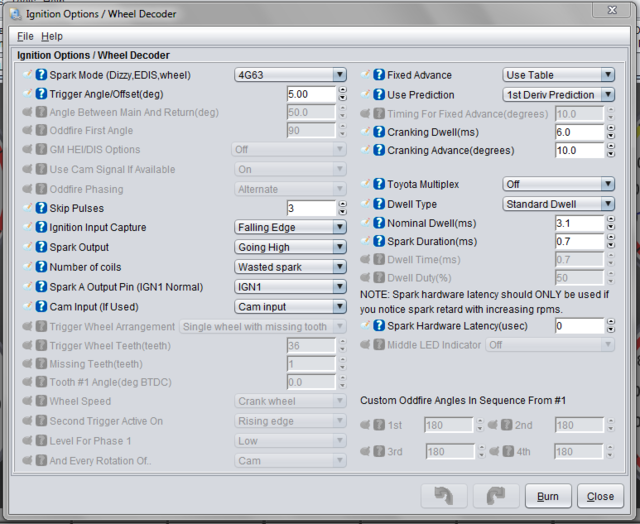Viewport: 640px width, 524px height.
Task: Open help for Spark Hardware Latency
Action: tap(379, 326)
